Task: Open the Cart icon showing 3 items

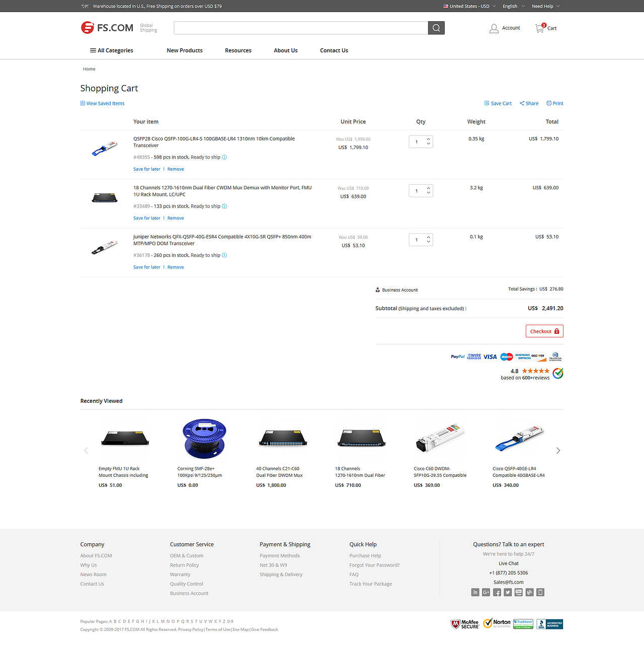Action: tap(538, 28)
